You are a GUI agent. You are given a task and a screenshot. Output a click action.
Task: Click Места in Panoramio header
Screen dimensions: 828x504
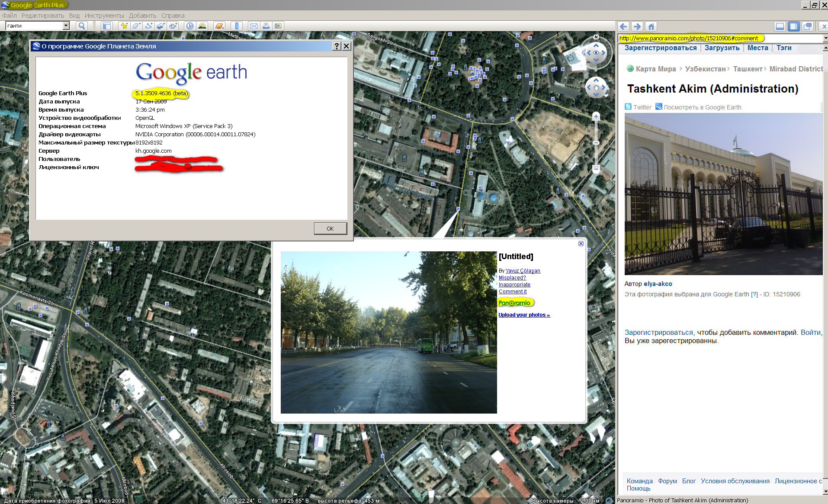pos(758,48)
